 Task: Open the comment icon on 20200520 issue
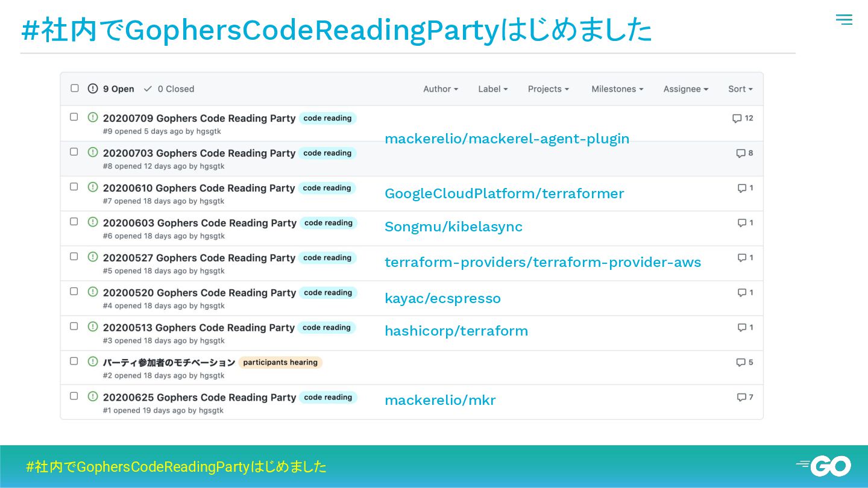pos(742,293)
